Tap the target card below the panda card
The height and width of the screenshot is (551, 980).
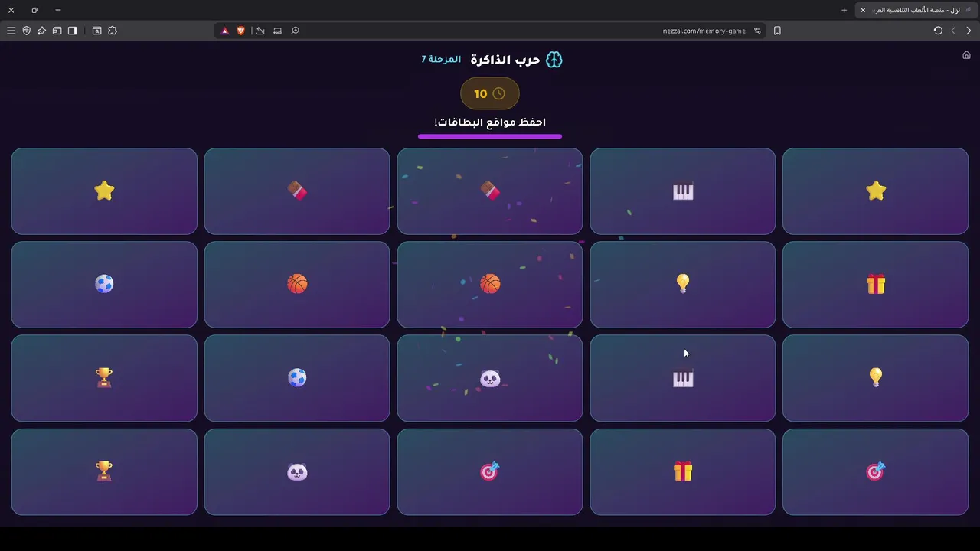(490, 471)
